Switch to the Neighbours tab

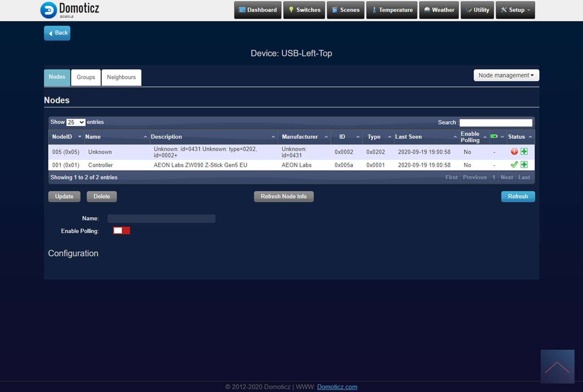click(121, 78)
